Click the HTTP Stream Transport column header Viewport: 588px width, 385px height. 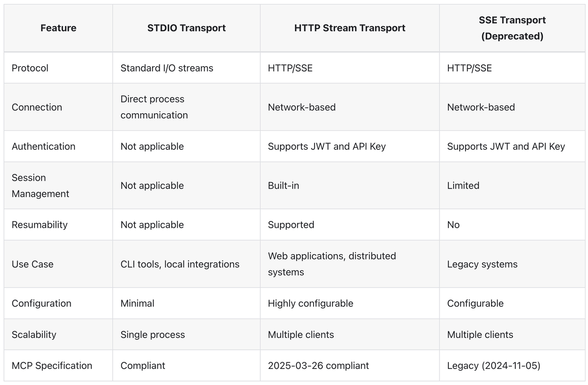tap(349, 28)
